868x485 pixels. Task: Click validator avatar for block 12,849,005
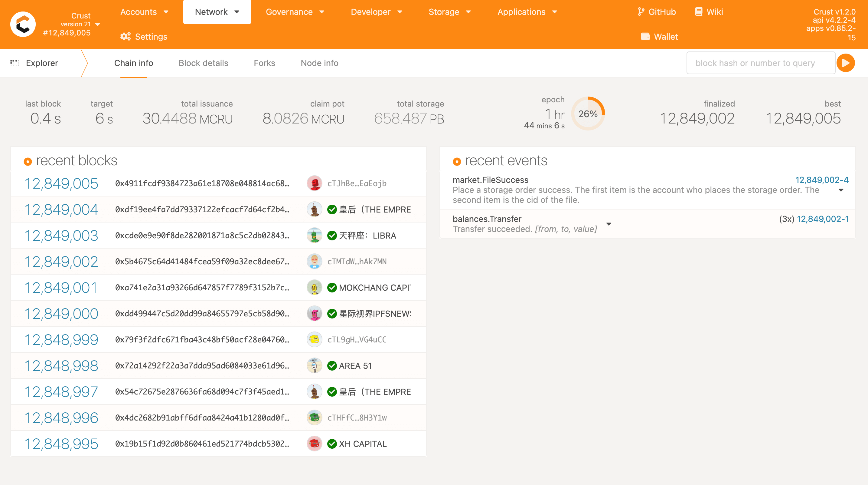point(314,183)
